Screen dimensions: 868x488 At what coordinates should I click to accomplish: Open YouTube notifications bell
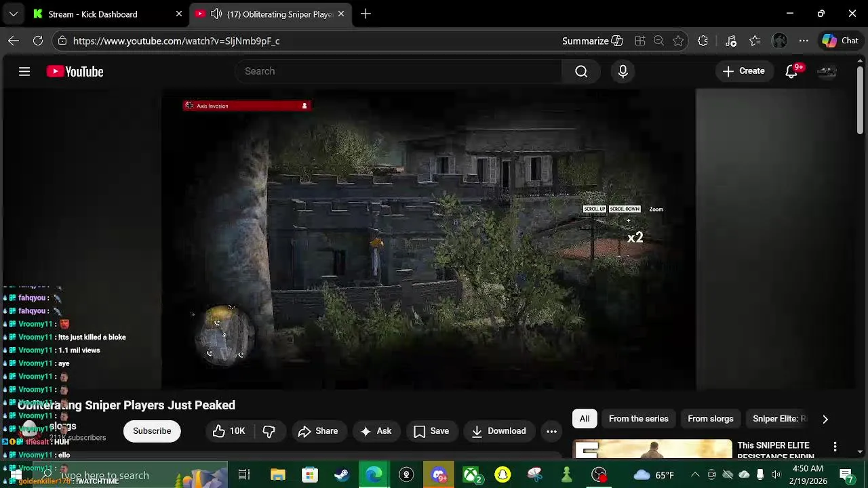pyautogui.click(x=791, y=71)
